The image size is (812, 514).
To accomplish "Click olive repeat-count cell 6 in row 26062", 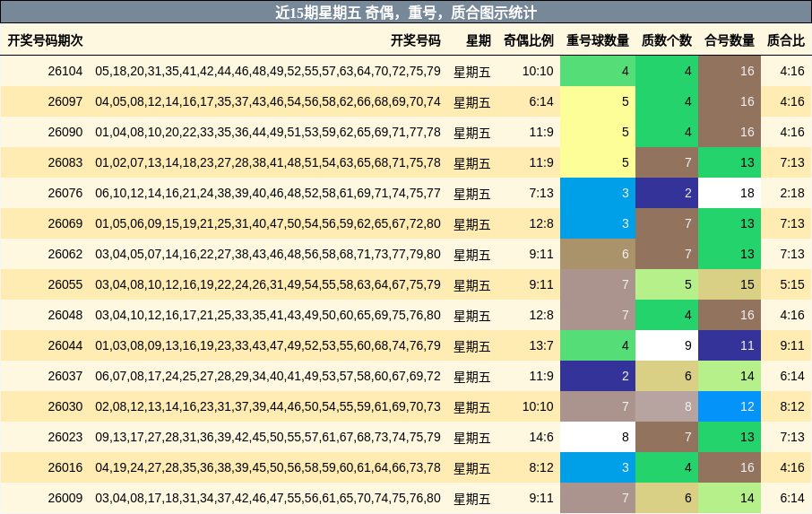I will point(598,255).
